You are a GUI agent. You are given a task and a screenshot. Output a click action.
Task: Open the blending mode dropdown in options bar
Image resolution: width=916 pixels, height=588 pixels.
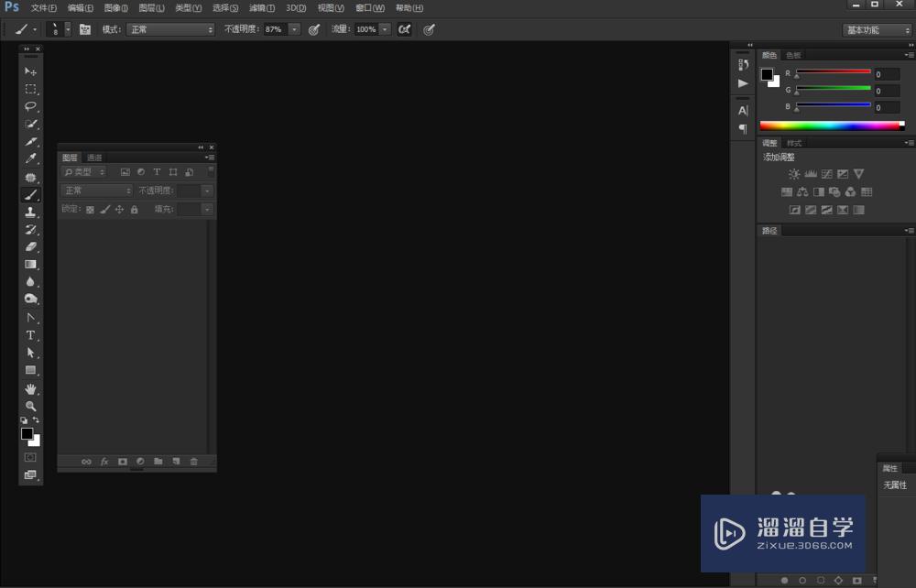pos(171,29)
